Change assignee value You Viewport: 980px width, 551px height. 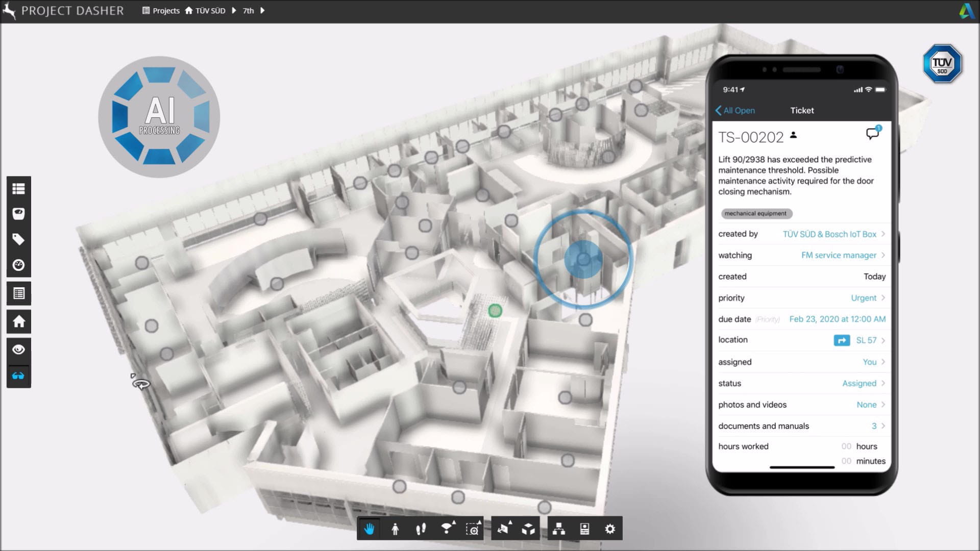(x=870, y=362)
